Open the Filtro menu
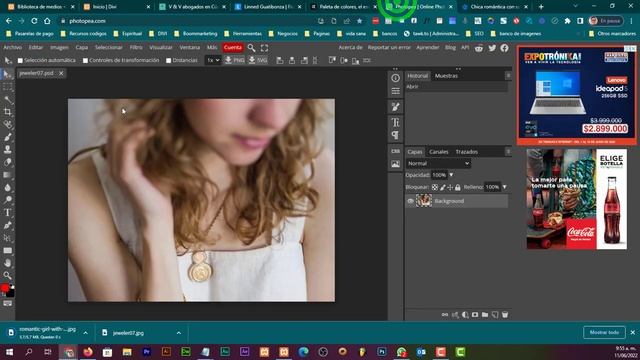The image size is (640, 360). tap(136, 48)
